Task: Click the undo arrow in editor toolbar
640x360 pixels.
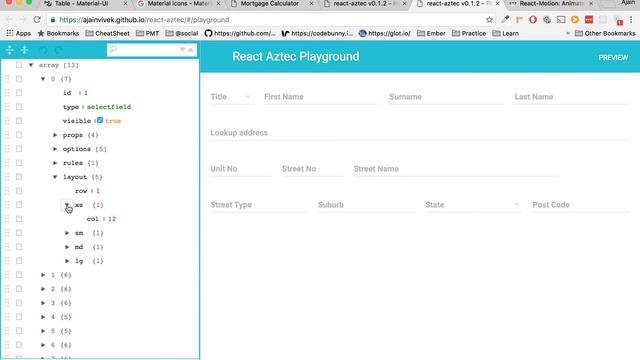Action: tap(43, 50)
